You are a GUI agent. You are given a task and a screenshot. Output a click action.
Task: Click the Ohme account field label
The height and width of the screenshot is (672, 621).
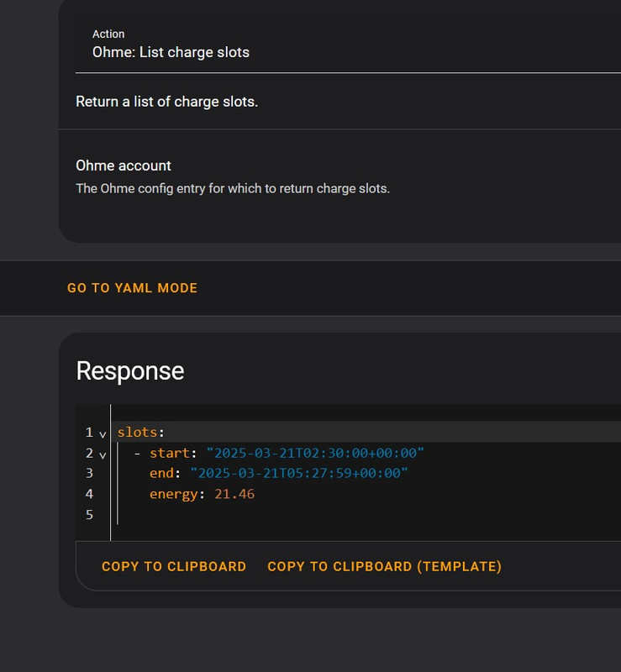124,165
